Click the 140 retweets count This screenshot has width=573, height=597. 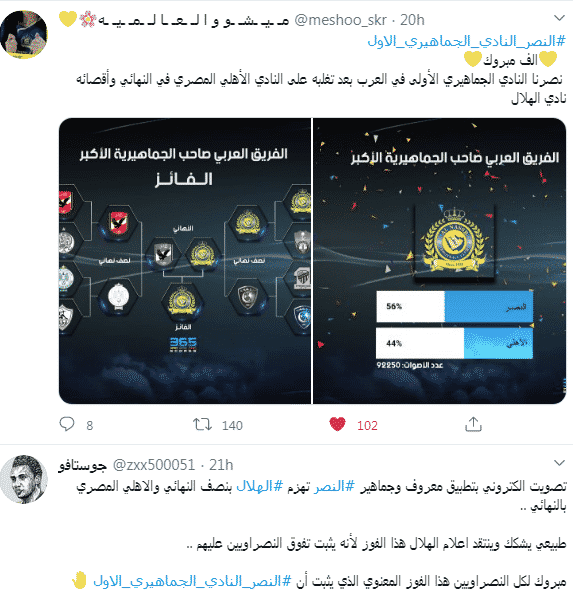(232, 425)
